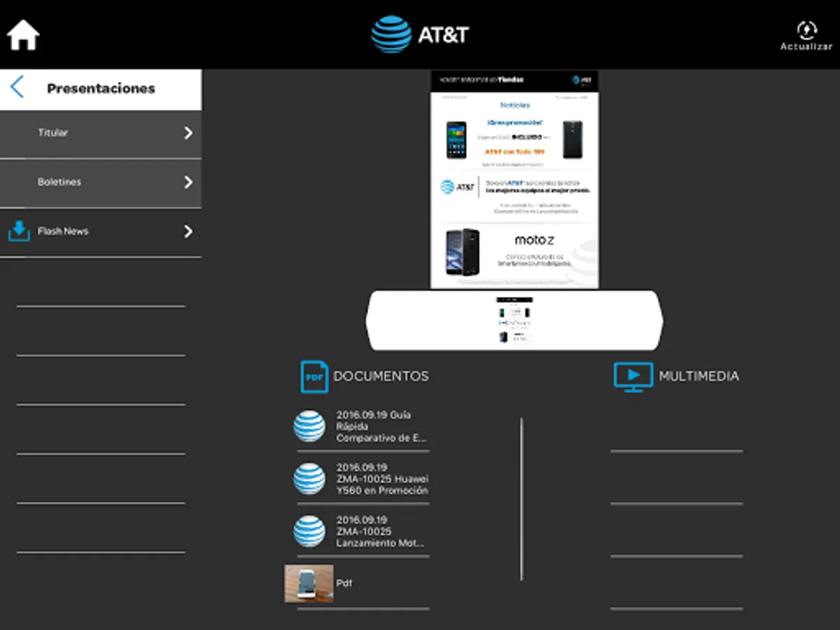Screen dimensions: 840x630
Task: Click the AT&T globe logo in header
Action: pyautogui.click(x=391, y=34)
